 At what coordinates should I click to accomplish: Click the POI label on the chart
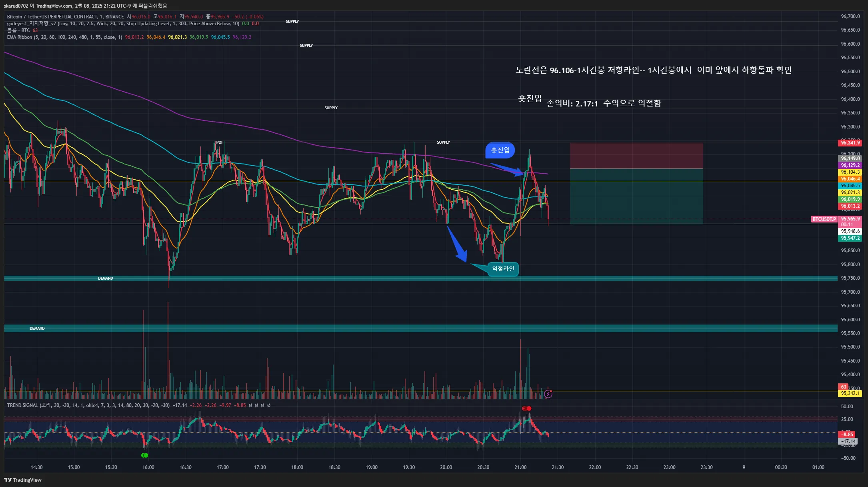click(x=219, y=142)
